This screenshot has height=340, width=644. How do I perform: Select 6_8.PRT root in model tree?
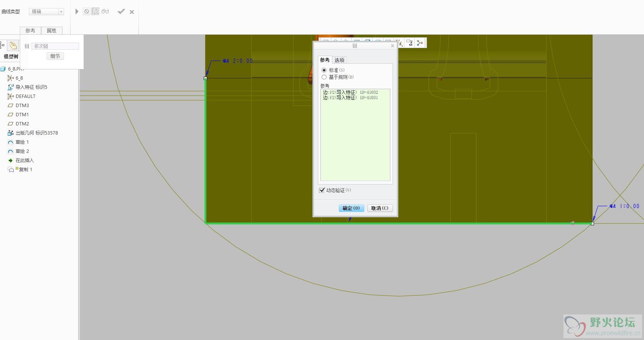pyautogui.click(x=13, y=69)
